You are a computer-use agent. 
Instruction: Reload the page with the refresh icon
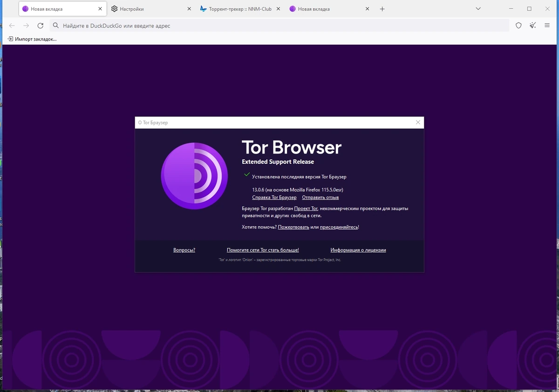pyautogui.click(x=41, y=26)
